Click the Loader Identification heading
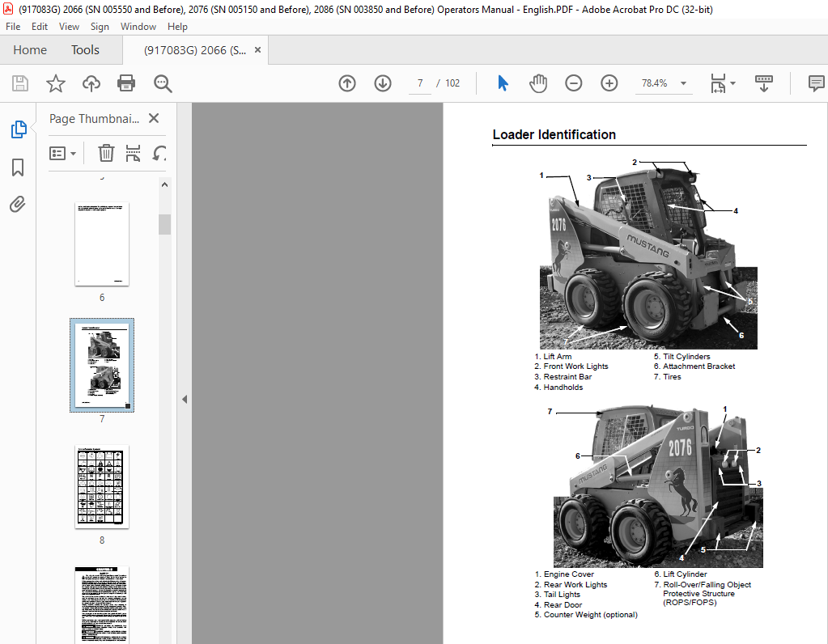Screen dimensions: 828x644 coord(554,134)
